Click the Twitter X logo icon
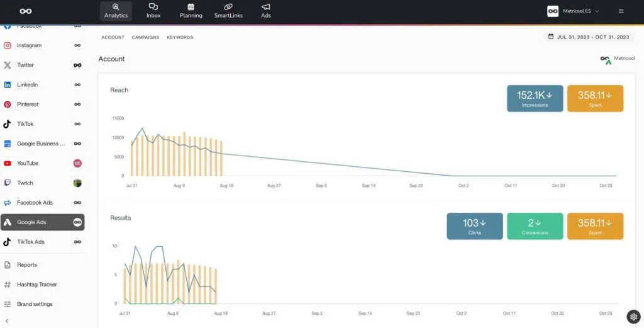Viewport: 644px width, 328px height. (8, 65)
